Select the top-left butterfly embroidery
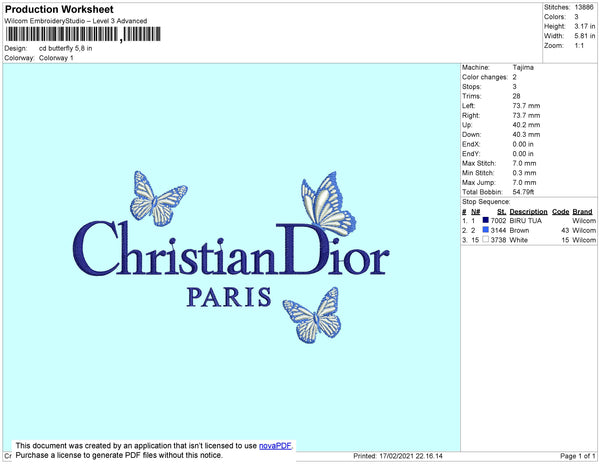The width and height of the screenshot is (600, 464). [x=158, y=198]
